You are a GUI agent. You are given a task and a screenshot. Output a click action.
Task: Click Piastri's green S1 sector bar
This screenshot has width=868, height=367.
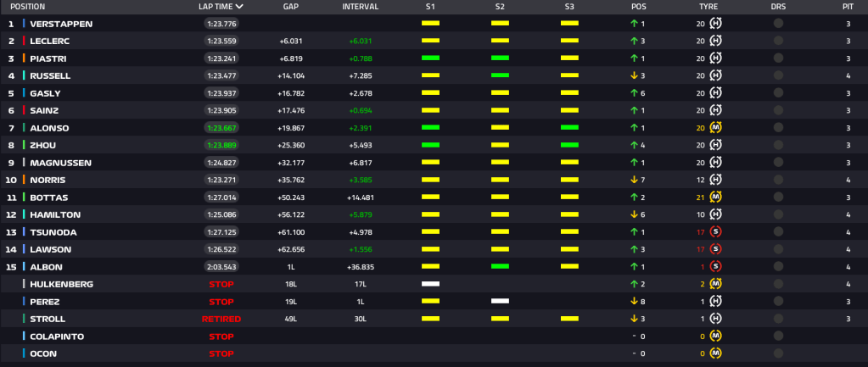tap(430, 58)
